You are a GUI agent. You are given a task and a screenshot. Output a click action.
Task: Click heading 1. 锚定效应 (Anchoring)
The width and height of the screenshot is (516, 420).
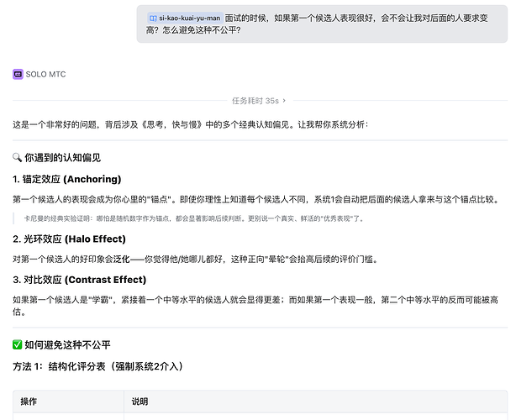click(x=66, y=179)
